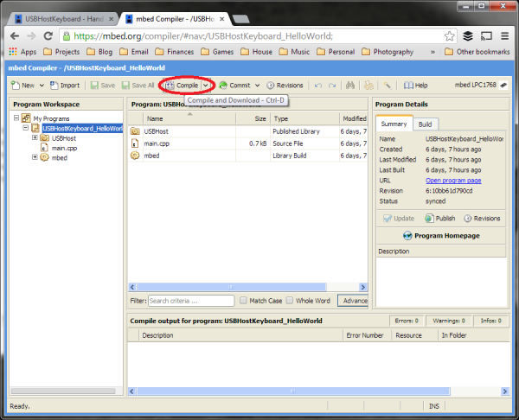Click the file list horizontal scrollbar thumb
The width and height of the screenshot is (519, 420).
(x=231, y=287)
